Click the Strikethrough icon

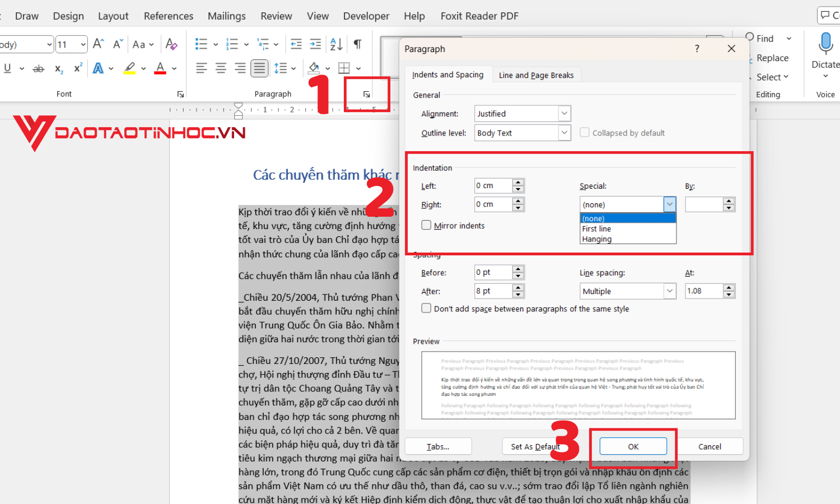pos(39,69)
